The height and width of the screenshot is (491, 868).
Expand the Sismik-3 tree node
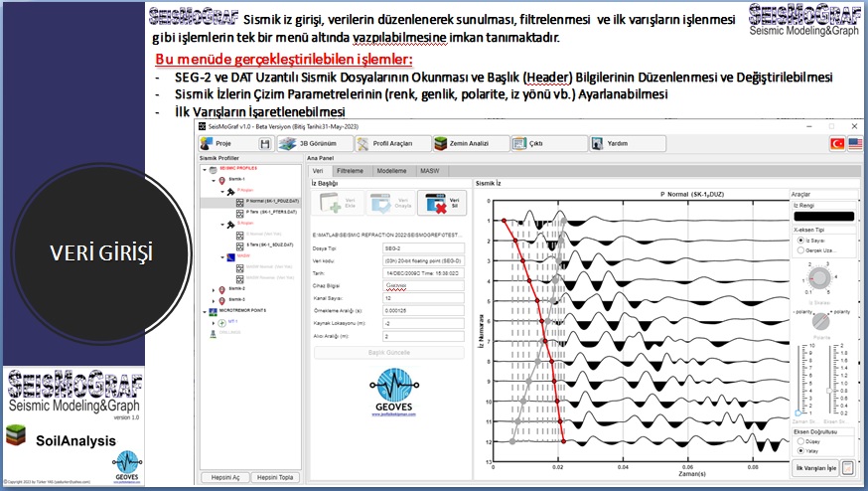tap(214, 300)
